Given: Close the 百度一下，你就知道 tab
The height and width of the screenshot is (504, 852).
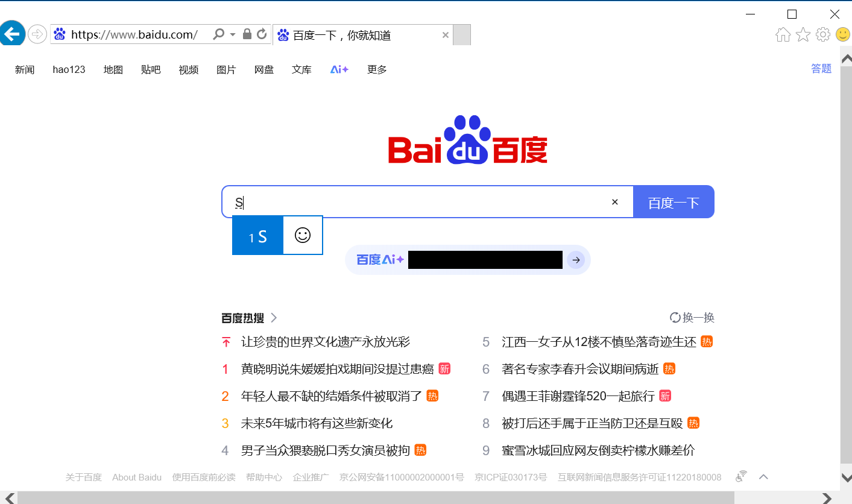Looking at the screenshot, I should pyautogui.click(x=446, y=35).
